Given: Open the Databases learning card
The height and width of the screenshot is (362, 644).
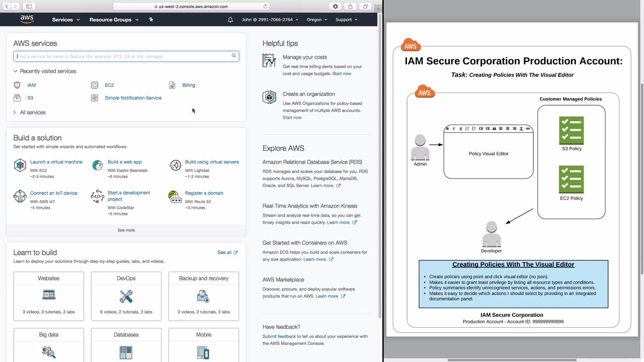Looking at the screenshot, I should [x=126, y=345].
